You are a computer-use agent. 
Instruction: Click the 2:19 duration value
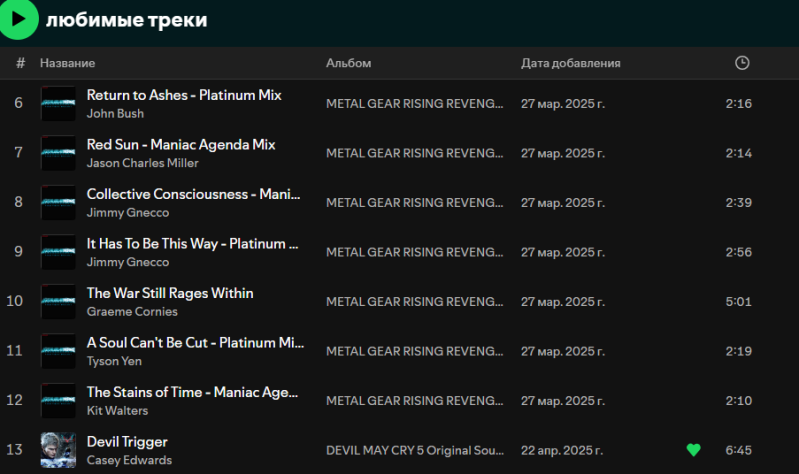[738, 351]
